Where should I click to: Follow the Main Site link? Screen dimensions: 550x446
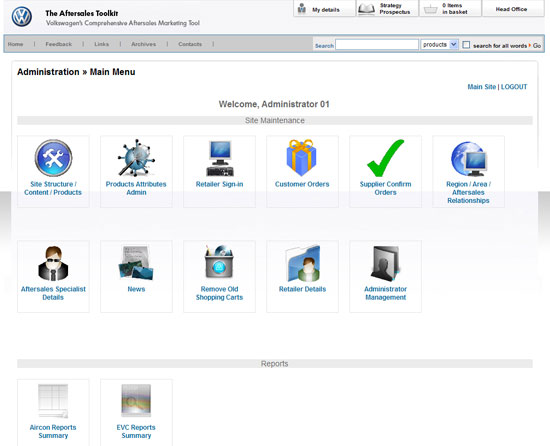pyautogui.click(x=482, y=87)
